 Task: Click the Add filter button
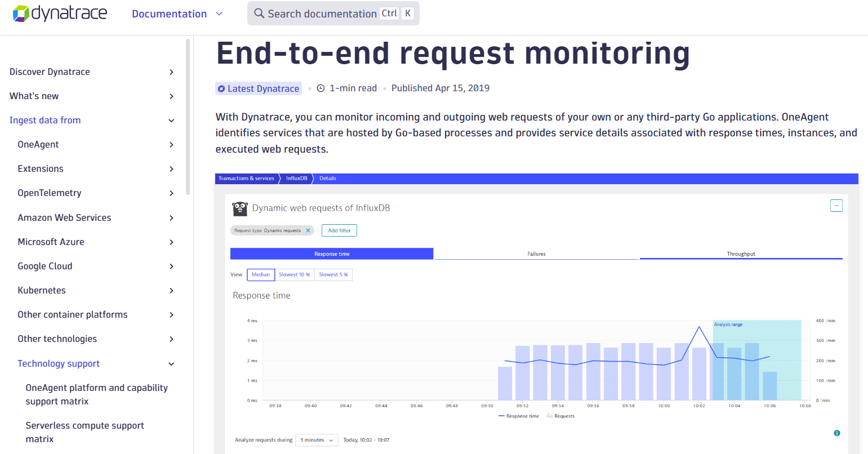pyautogui.click(x=339, y=230)
